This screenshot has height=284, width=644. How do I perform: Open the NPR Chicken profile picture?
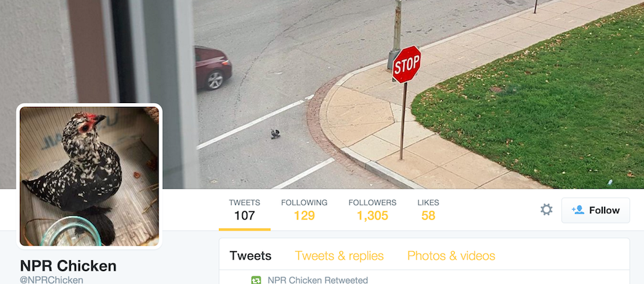pos(89,176)
